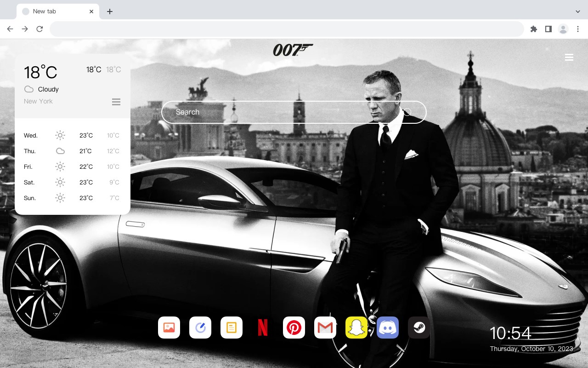Open Chrome's three-dot menu
This screenshot has width=588, height=368.
click(x=578, y=29)
